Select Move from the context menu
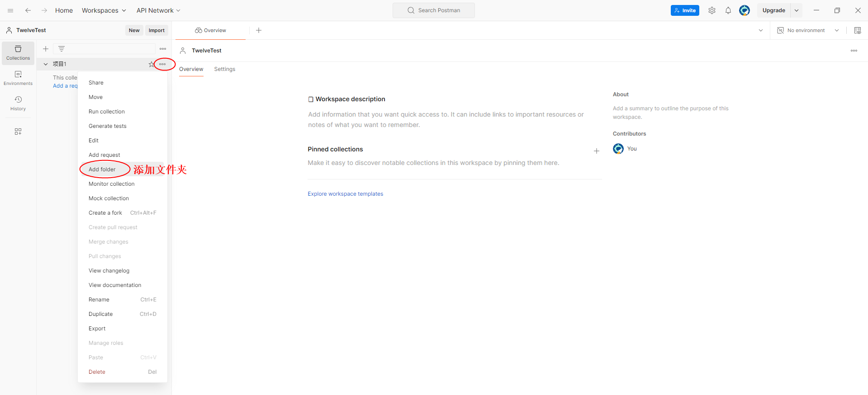 123,97
